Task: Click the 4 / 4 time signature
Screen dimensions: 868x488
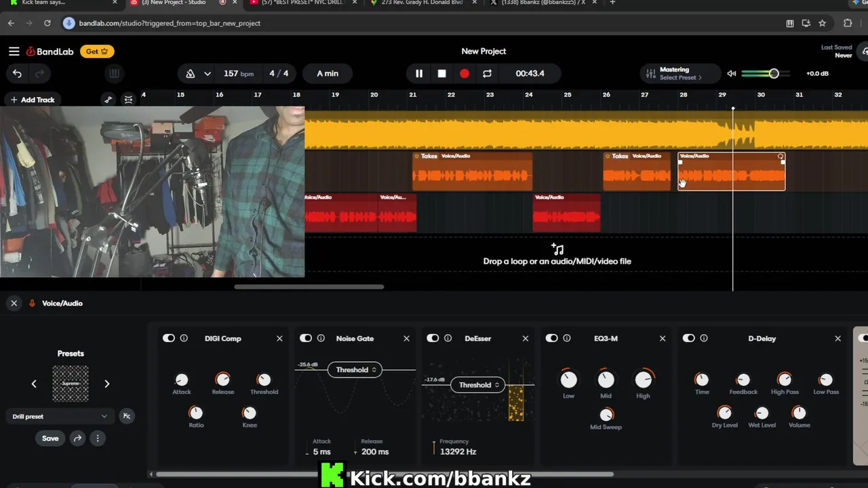Action: click(279, 73)
